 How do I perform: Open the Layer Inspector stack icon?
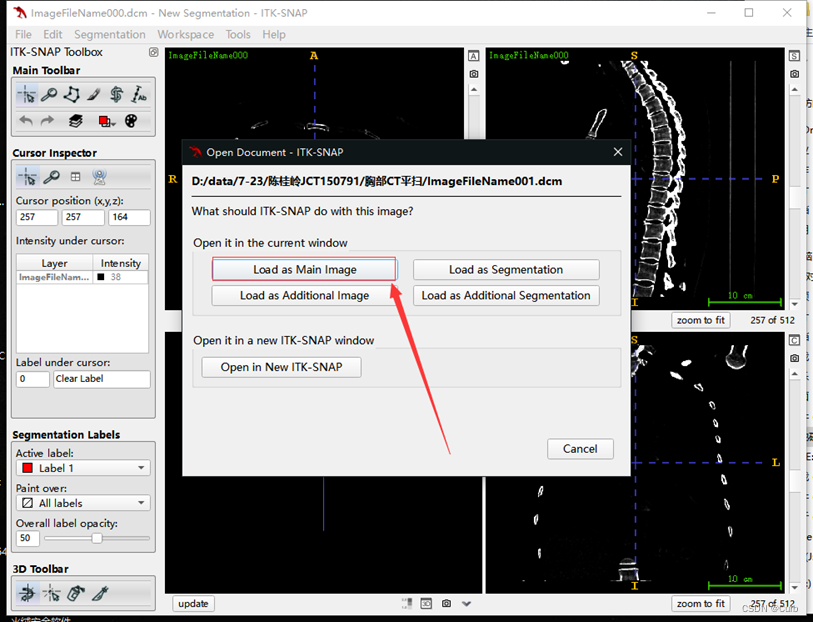(76, 121)
